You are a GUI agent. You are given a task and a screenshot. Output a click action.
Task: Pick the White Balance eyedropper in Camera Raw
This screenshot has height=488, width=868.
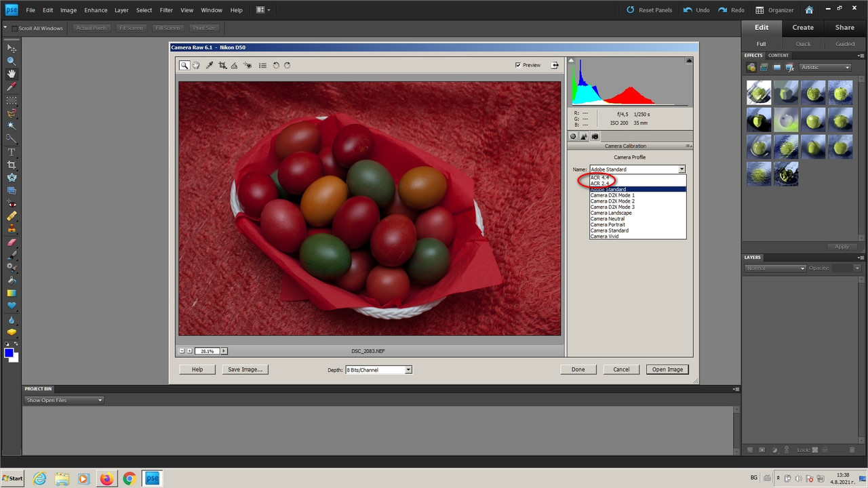(210, 65)
